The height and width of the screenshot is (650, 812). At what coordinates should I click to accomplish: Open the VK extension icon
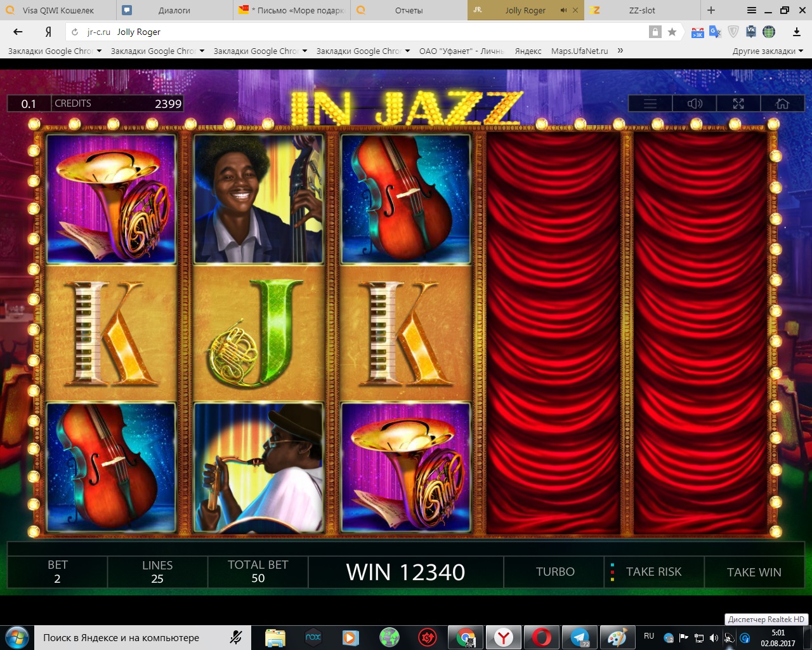[751, 32]
